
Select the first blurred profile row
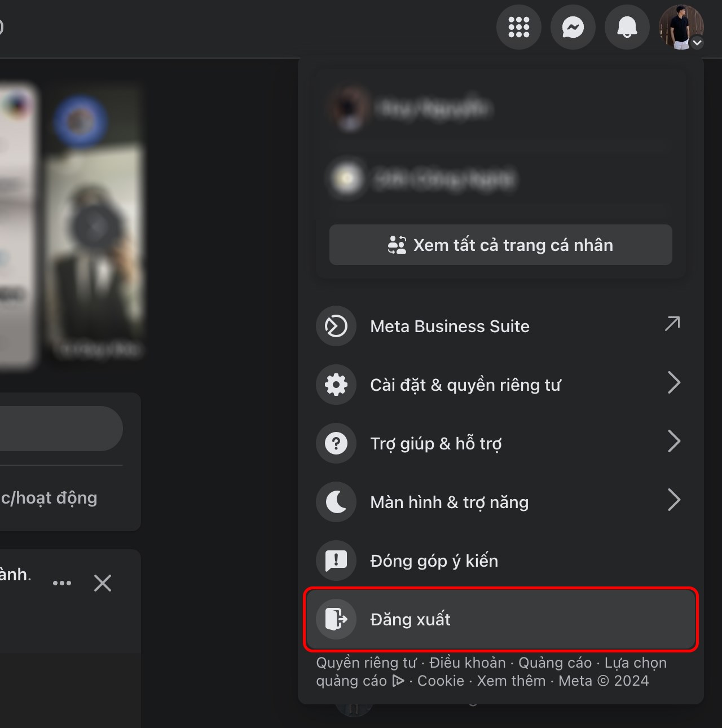(501, 108)
